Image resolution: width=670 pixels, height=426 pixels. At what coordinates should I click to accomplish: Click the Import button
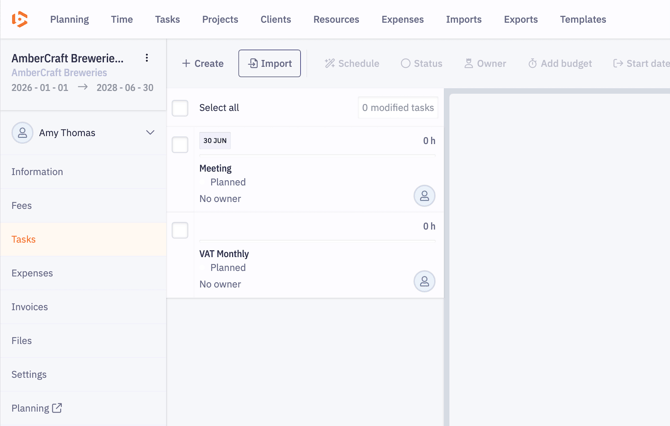click(269, 63)
